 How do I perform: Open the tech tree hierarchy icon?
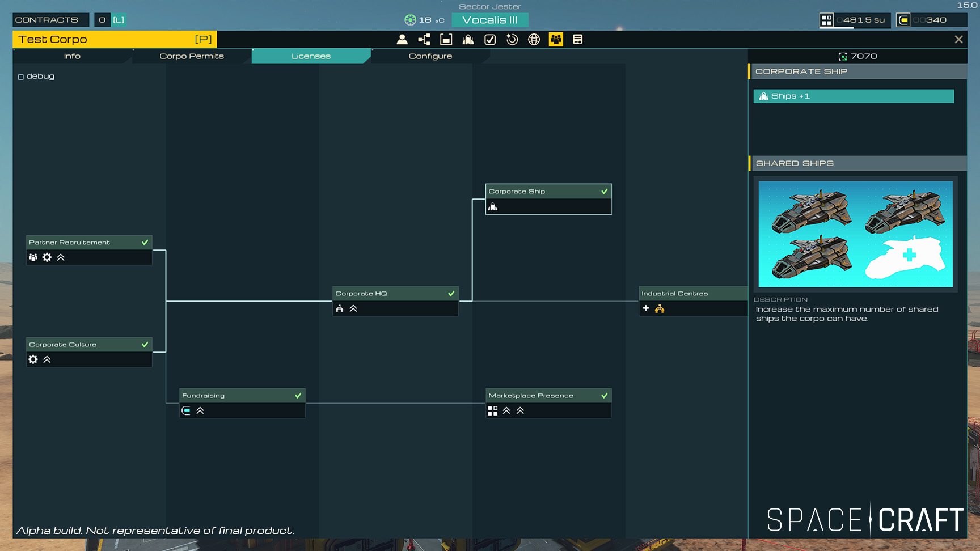424,39
